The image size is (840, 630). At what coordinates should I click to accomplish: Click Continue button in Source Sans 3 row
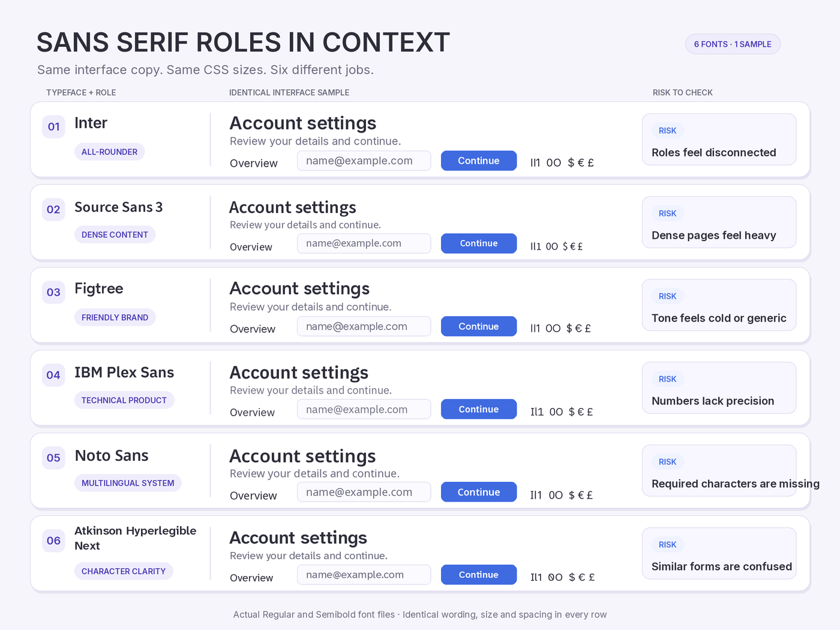point(479,244)
